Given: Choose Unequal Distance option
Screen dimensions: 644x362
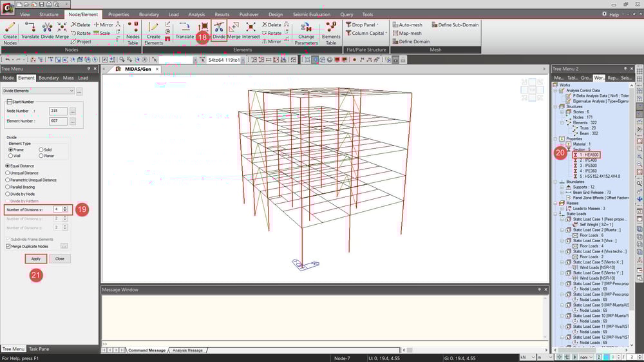Looking at the screenshot, I should click(x=7, y=173).
